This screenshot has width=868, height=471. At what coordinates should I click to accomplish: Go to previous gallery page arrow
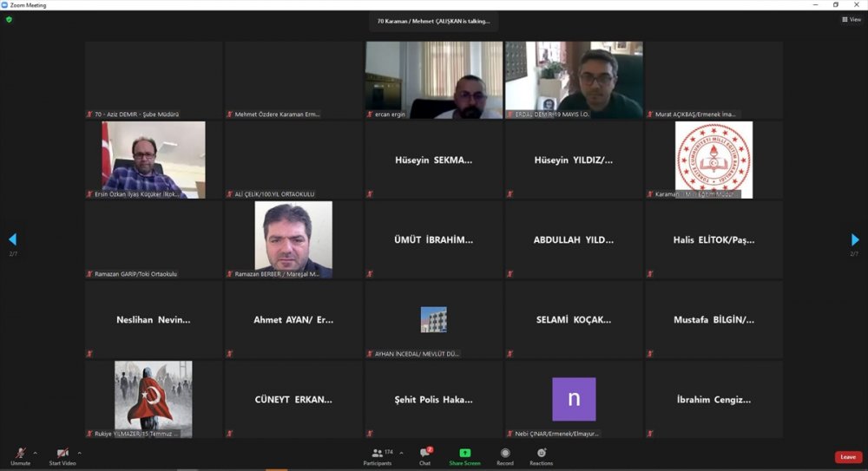(x=12, y=239)
